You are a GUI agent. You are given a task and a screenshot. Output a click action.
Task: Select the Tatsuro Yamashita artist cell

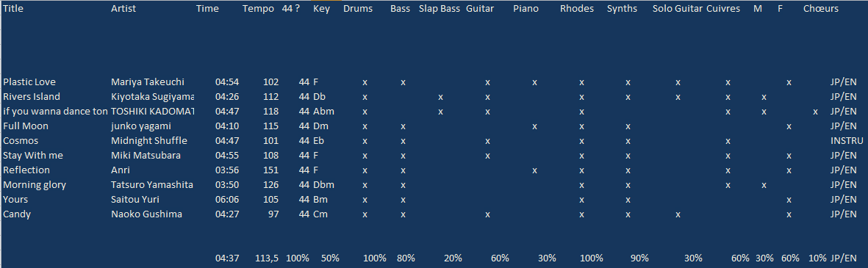pos(151,184)
